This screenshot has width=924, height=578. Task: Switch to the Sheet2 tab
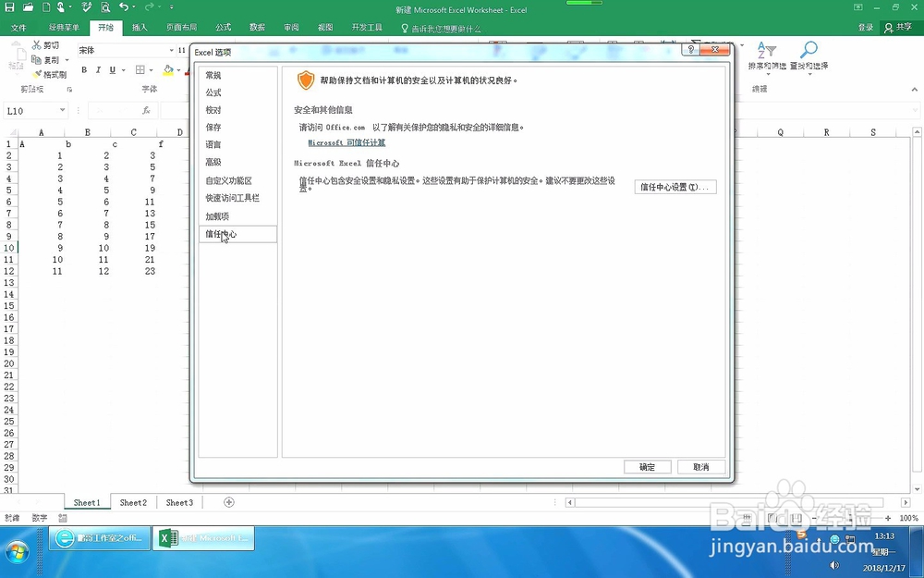click(x=133, y=502)
